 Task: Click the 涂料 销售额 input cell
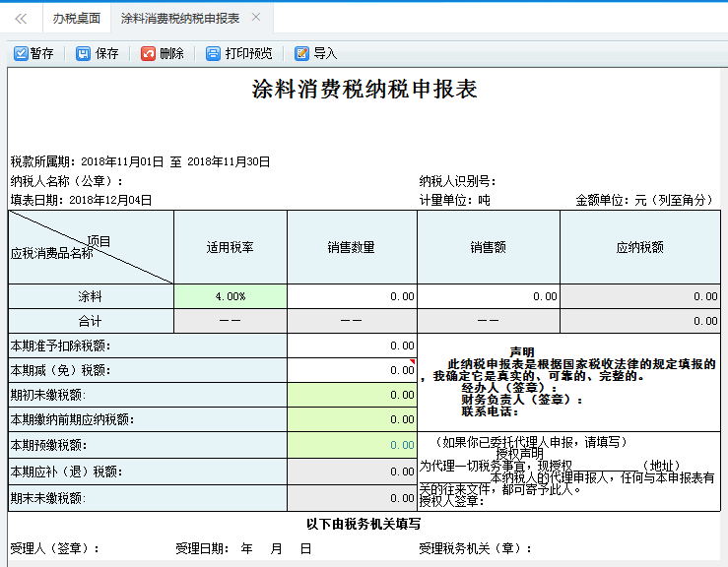(x=488, y=295)
